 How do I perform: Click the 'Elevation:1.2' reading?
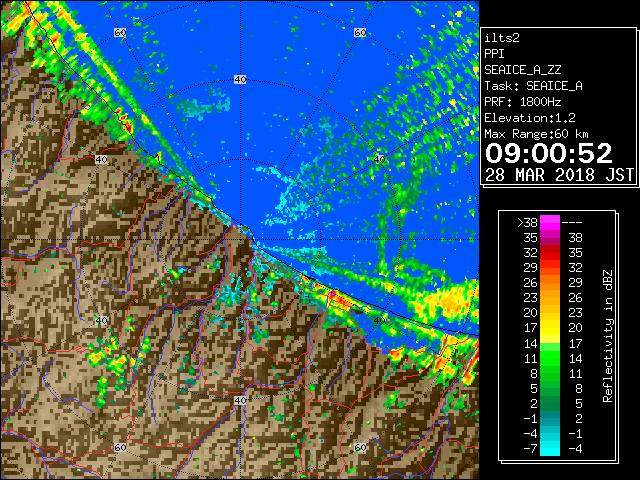[x=530, y=118]
